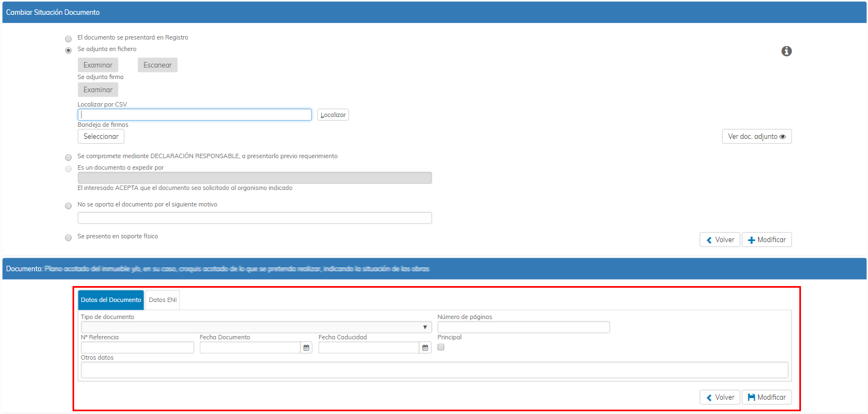Viewport: 868px width, 414px height.
Task: Click the Localizar button
Action: pos(333,115)
